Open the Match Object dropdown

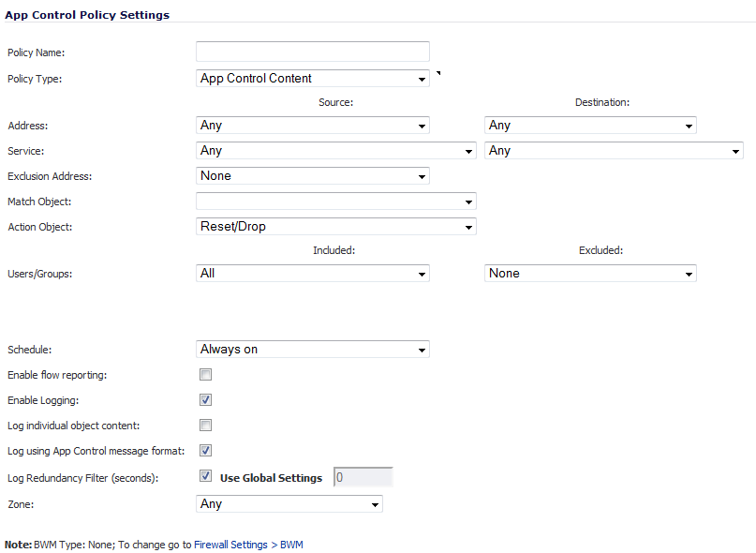pos(336,202)
